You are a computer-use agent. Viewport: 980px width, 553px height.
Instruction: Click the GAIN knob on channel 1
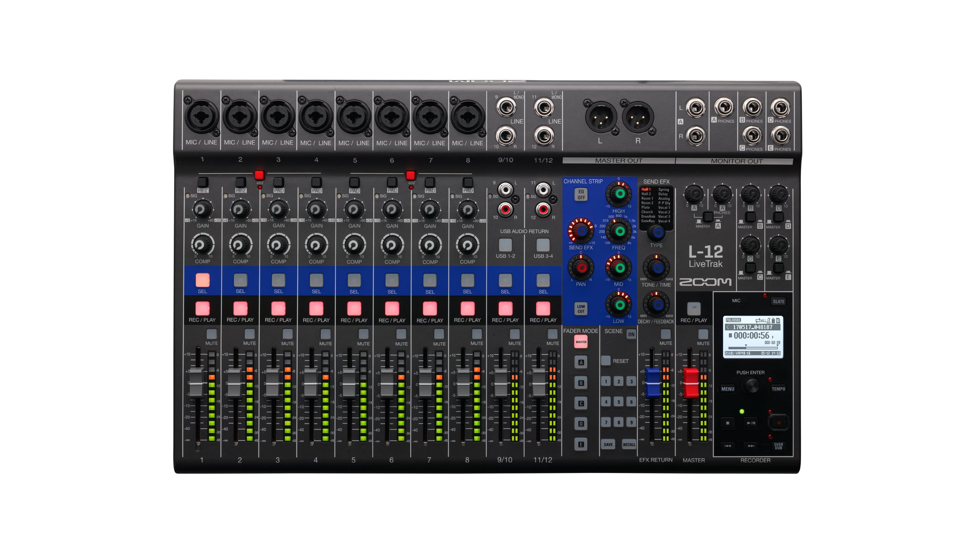(203, 209)
